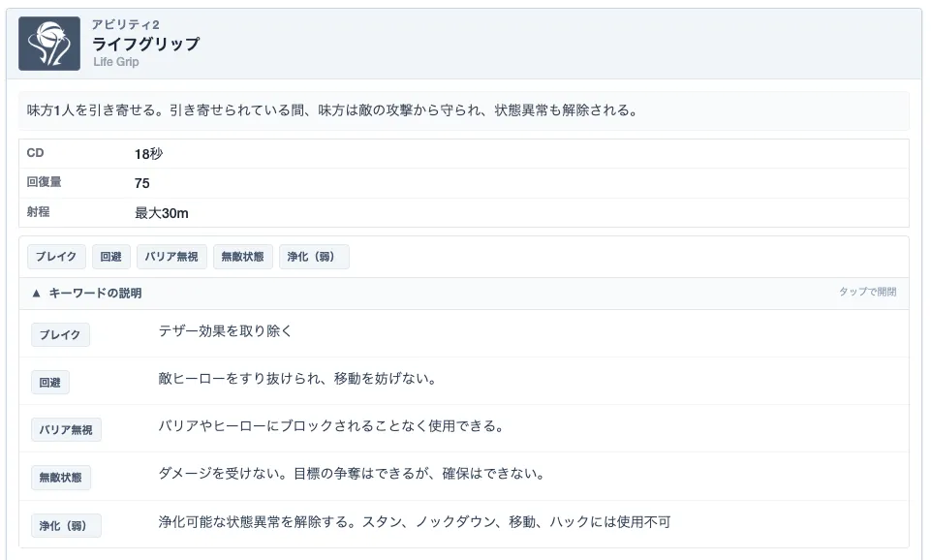Image resolution: width=931 pixels, height=560 pixels.
Task: Click the 回避 badge in the explanation list
Action: tap(49, 382)
